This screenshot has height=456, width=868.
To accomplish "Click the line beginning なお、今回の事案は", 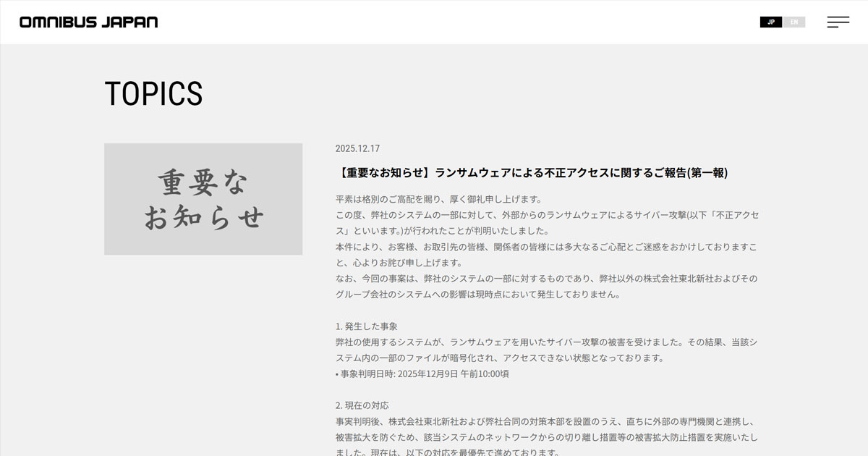I will click(546, 279).
